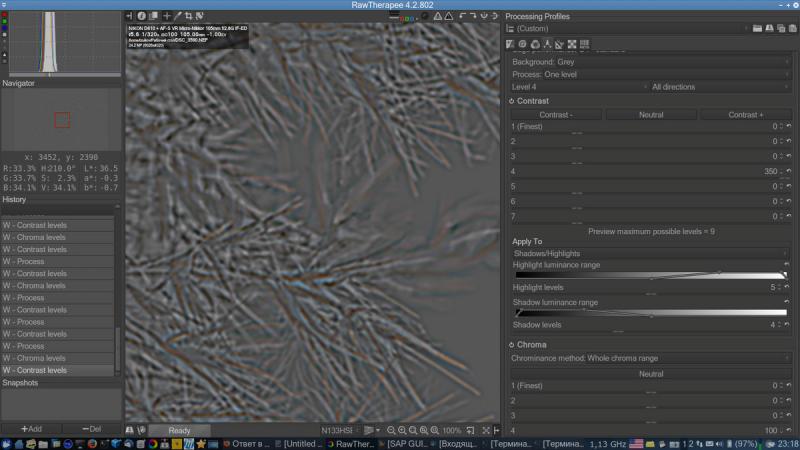Click the US flag keyboard layout indicator
800x450 pixels.
pyautogui.click(x=636, y=444)
